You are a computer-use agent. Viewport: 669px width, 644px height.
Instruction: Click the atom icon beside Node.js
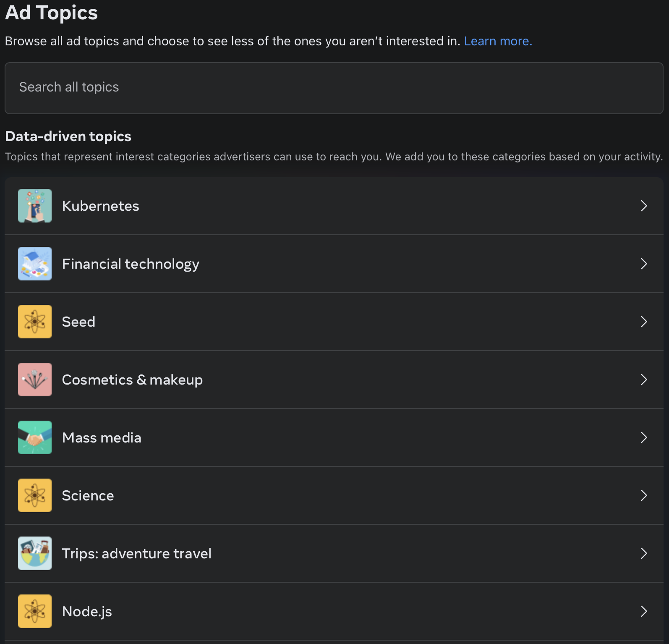tap(35, 611)
